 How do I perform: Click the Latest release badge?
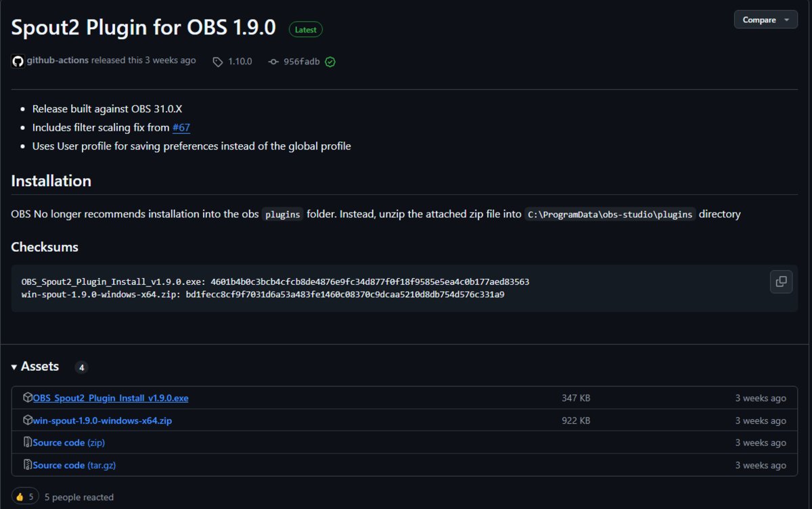306,29
